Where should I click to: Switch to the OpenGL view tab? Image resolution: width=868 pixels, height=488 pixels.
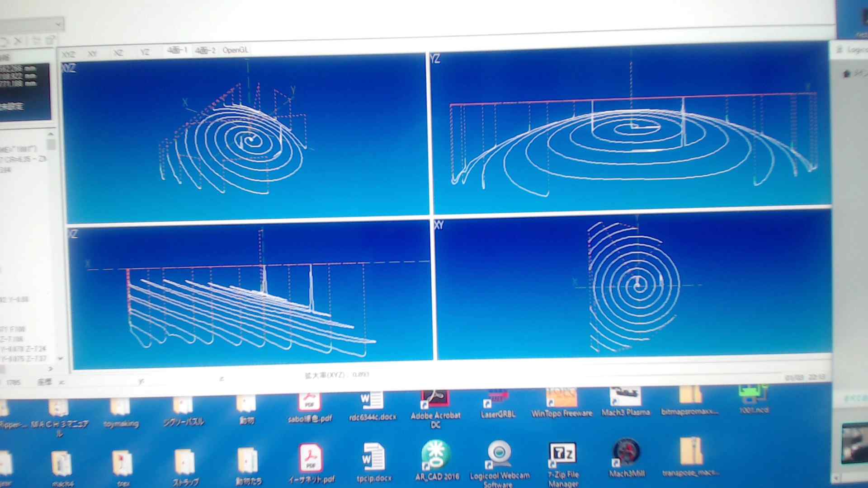pyautogui.click(x=235, y=50)
